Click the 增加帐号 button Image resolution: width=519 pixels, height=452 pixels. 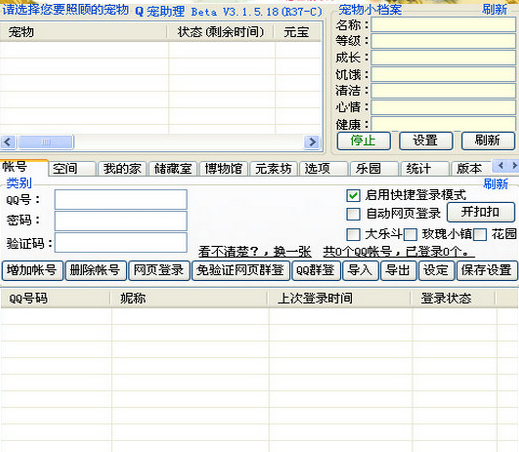click(x=32, y=270)
